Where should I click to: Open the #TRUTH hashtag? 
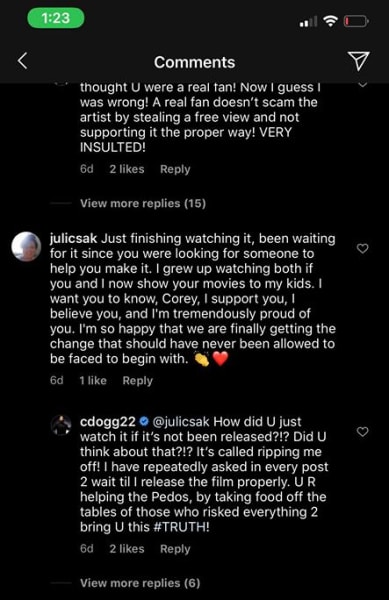point(181,527)
